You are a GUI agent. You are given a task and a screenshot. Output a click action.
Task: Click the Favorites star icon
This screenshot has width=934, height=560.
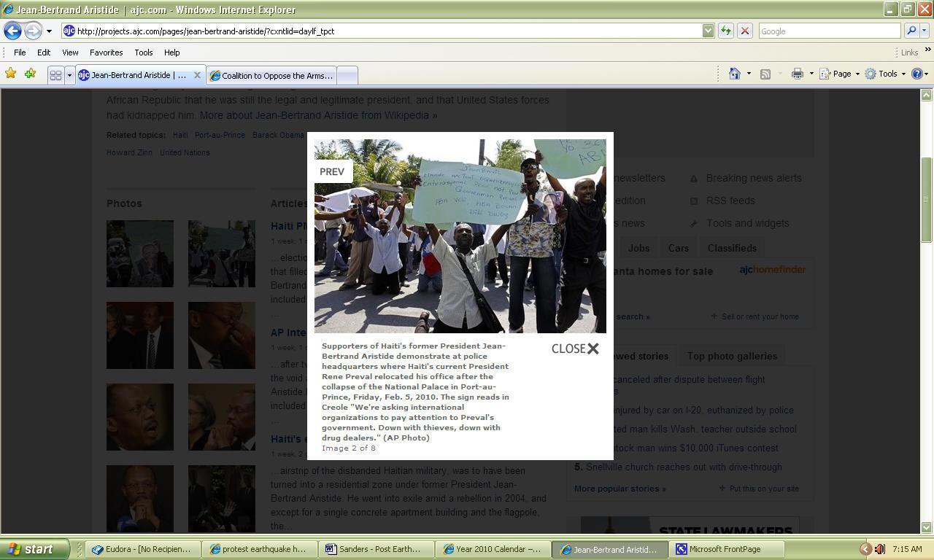(10, 74)
